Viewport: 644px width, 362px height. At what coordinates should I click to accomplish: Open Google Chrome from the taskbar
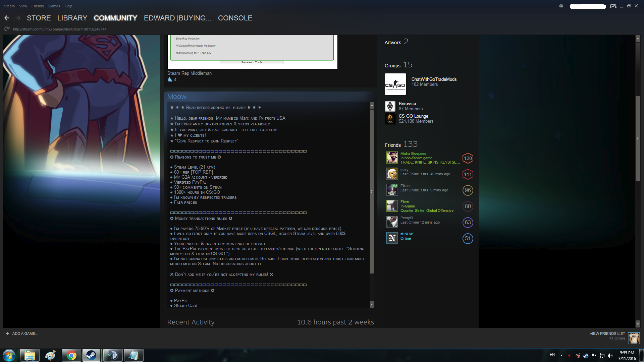pyautogui.click(x=71, y=355)
